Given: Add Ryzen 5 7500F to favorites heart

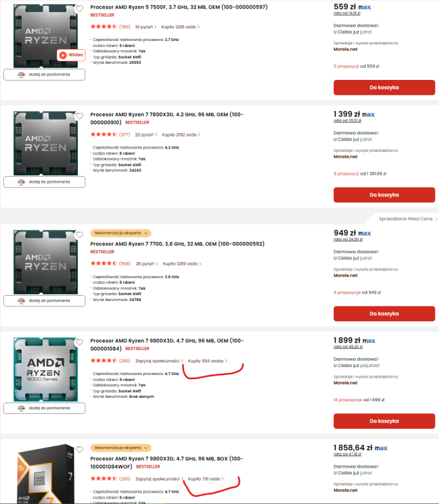Looking at the screenshot, I should click(79, 9).
